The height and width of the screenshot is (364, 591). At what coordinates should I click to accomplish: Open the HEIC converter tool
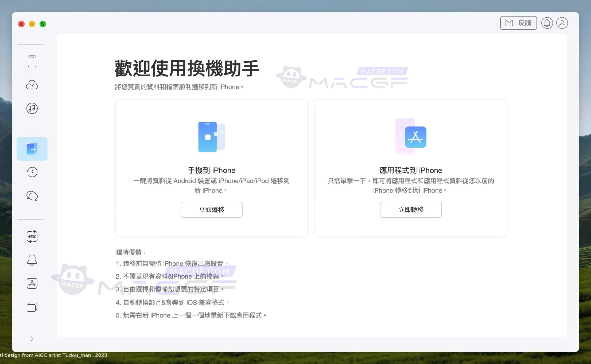coord(32,236)
